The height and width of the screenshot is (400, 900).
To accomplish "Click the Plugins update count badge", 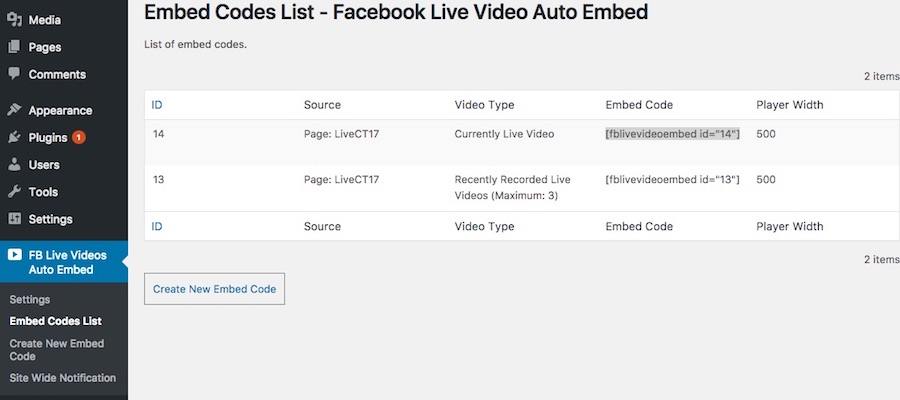I will pos(79,137).
